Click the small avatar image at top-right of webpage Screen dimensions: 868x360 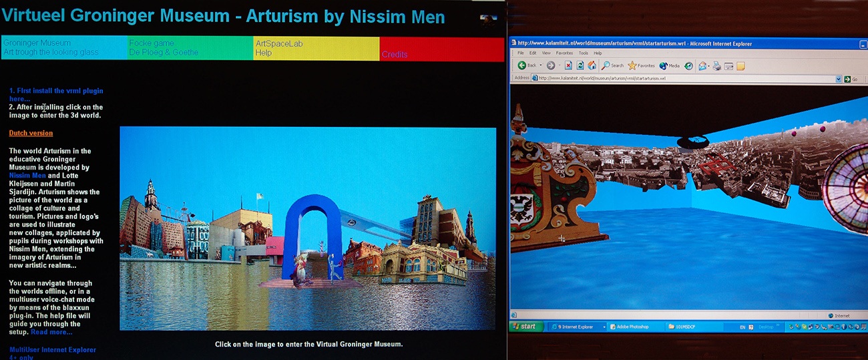tap(488, 19)
